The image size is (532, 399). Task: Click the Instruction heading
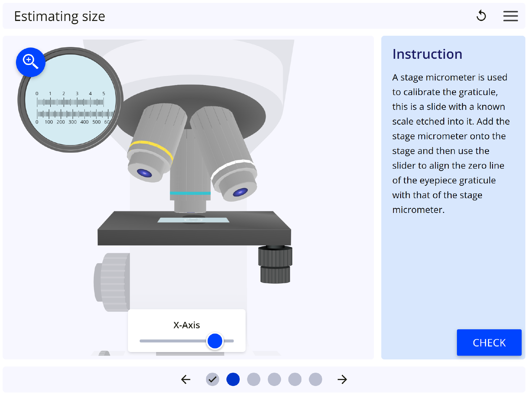click(x=427, y=54)
